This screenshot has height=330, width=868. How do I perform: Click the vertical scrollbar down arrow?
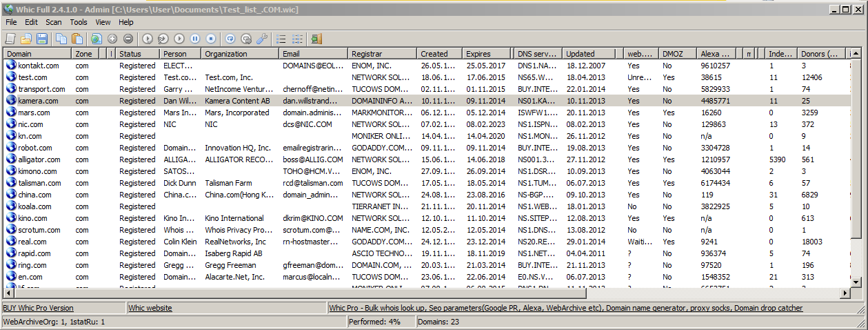(856, 282)
